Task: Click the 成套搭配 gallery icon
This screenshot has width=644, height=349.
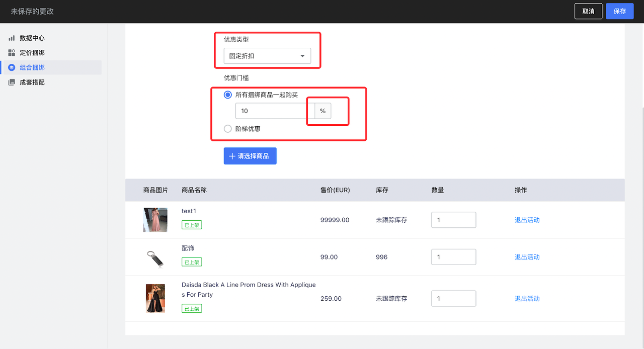Action: tap(12, 82)
